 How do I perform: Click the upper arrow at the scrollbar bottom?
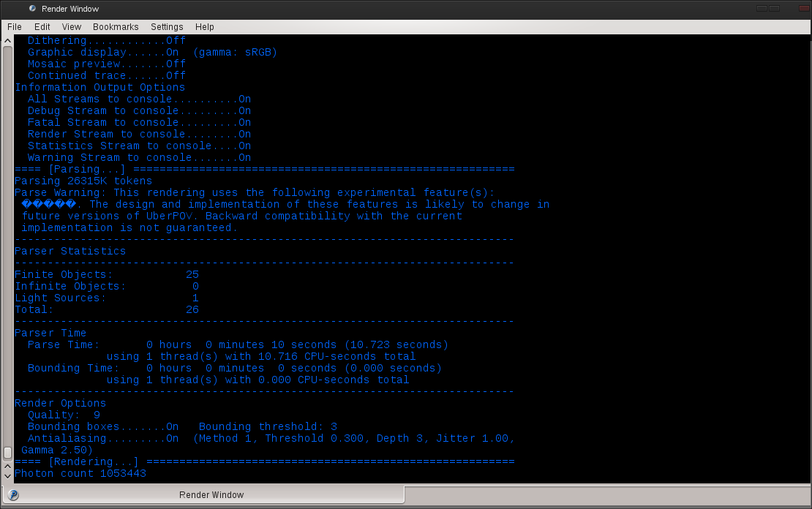click(7, 467)
